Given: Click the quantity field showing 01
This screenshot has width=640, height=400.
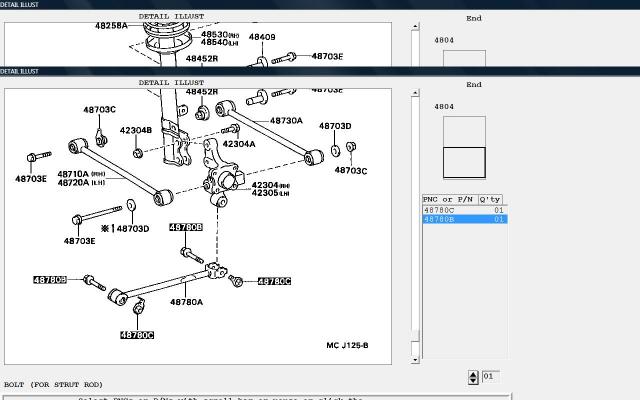Looking at the screenshot, I should point(489,377).
